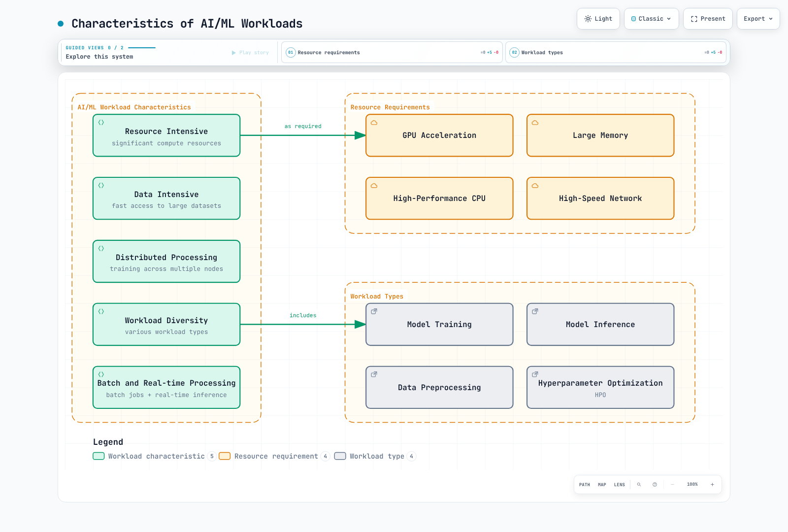
Task: Click the fullscreen icon in the Present button
Action: click(x=694, y=19)
